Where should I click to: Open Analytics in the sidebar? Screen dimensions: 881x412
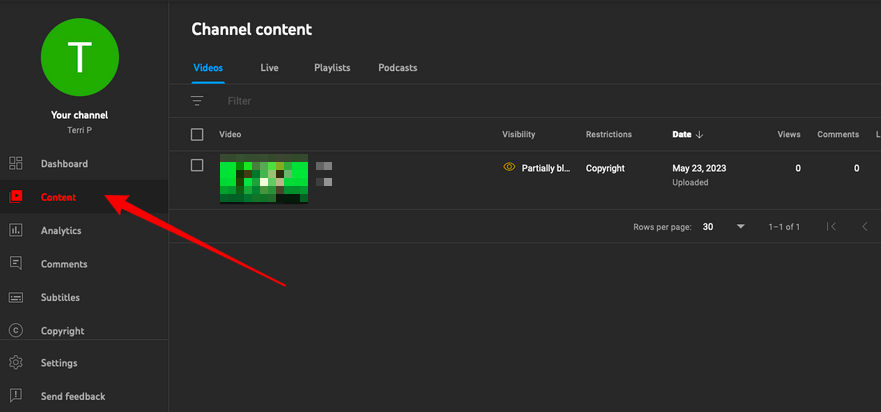pos(84,230)
